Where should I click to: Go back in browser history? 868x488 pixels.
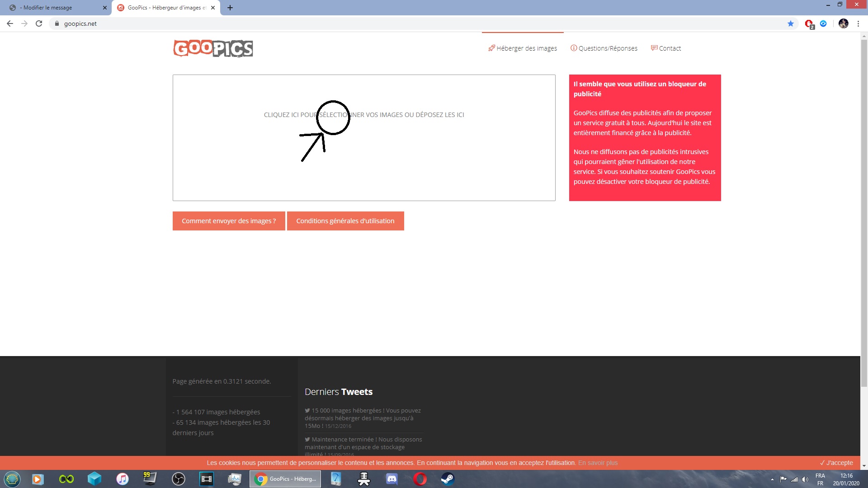pyautogui.click(x=10, y=23)
